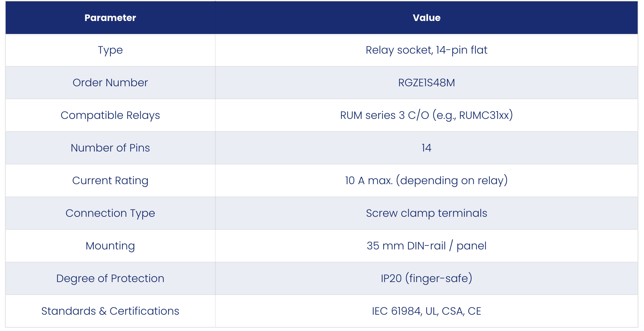The width and height of the screenshot is (644, 331).
Task: Select the RGZE1S48M order number
Action: (427, 83)
